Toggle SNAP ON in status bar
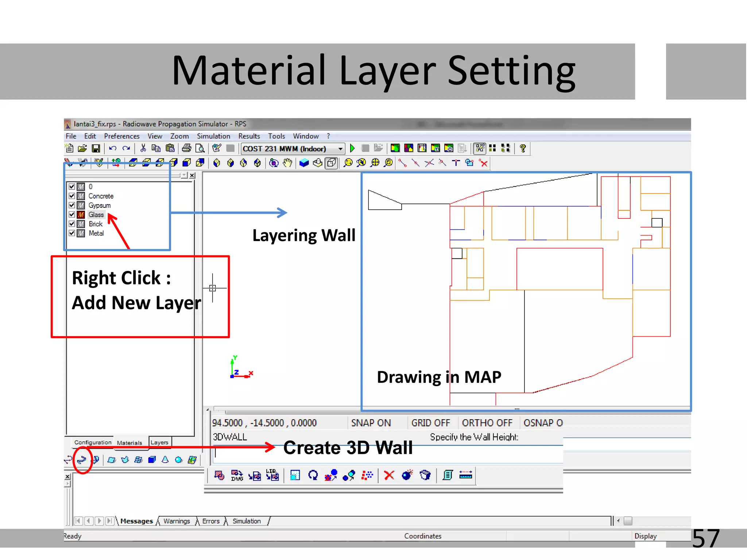Image resolution: width=747 pixels, height=560 pixels. click(x=371, y=423)
